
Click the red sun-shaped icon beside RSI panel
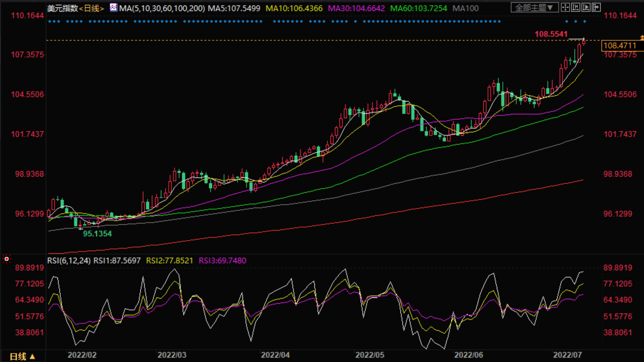tap(6, 259)
